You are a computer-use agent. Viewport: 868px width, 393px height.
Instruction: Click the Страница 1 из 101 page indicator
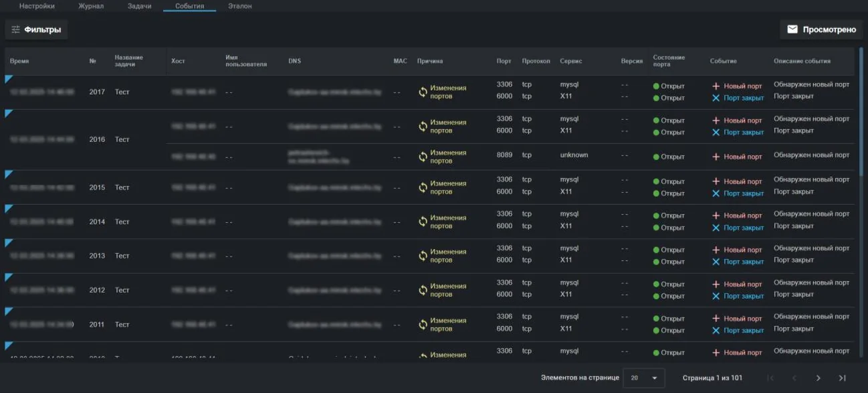point(712,378)
